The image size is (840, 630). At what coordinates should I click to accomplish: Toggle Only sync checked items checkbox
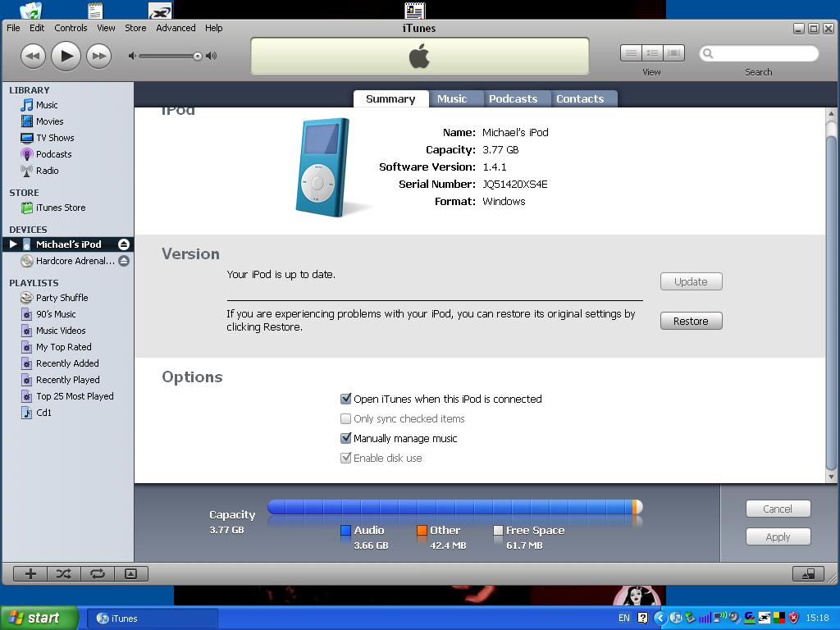tap(346, 418)
